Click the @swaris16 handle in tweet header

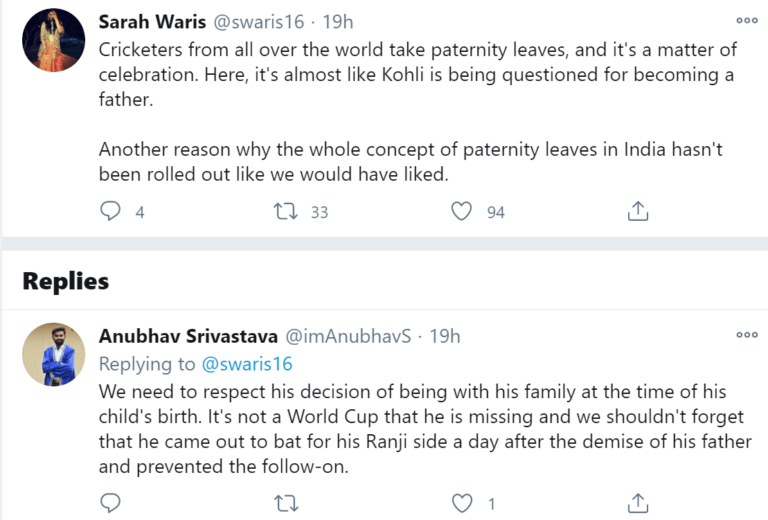coord(251,21)
